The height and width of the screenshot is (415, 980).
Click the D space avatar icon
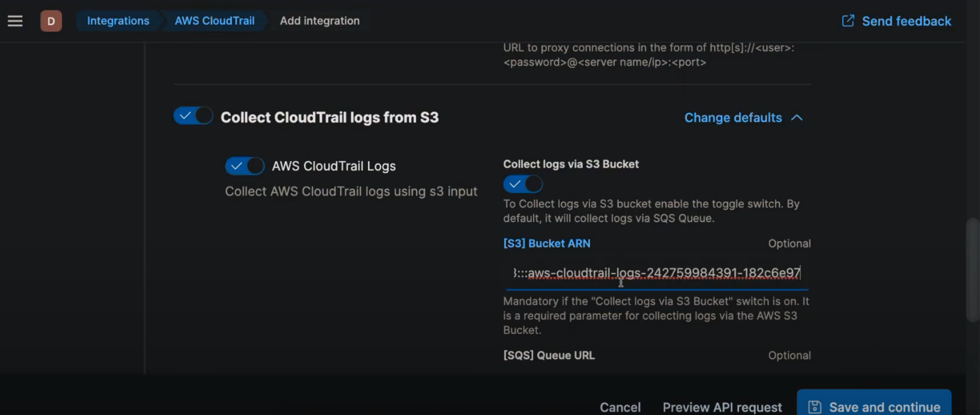pos(51,21)
